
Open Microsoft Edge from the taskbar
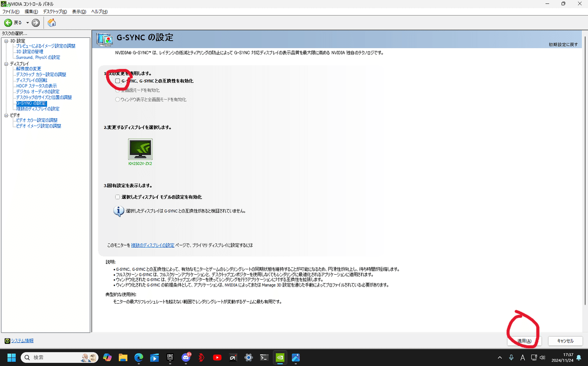pyautogui.click(x=139, y=357)
